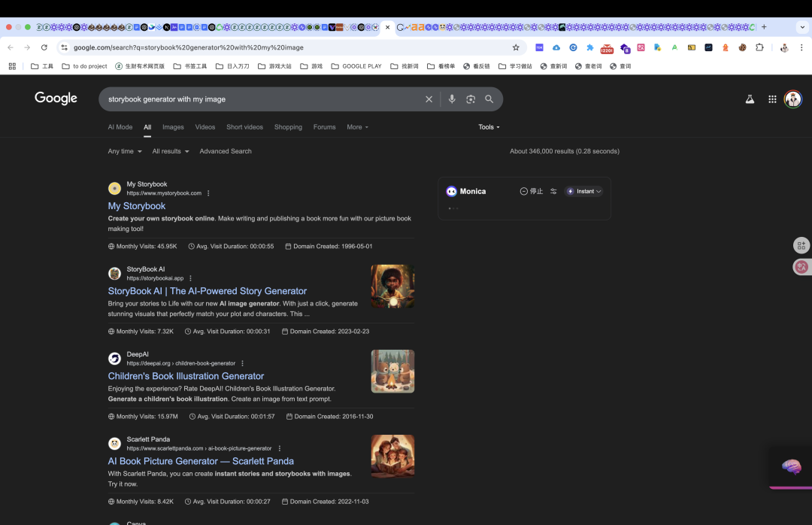The height and width of the screenshot is (525, 812).
Task: Open Advanced Search link
Action: click(x=226, y=151)
